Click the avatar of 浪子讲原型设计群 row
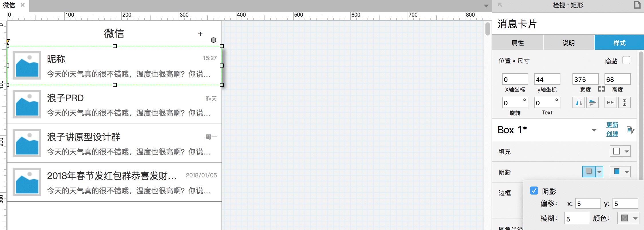This screenshot has width=644, height=230. pyautogui.click(x=27, y=143)
